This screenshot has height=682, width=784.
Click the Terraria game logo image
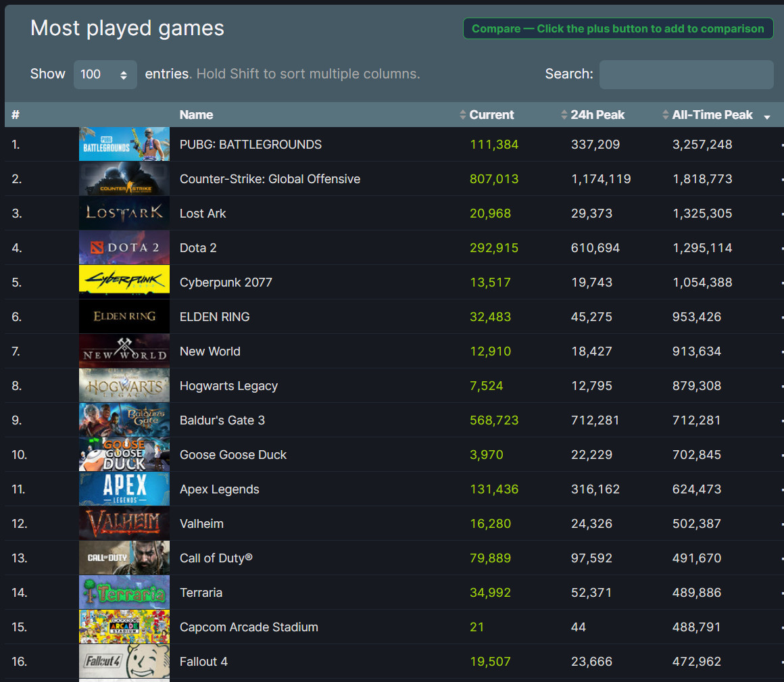coord(124,592)
